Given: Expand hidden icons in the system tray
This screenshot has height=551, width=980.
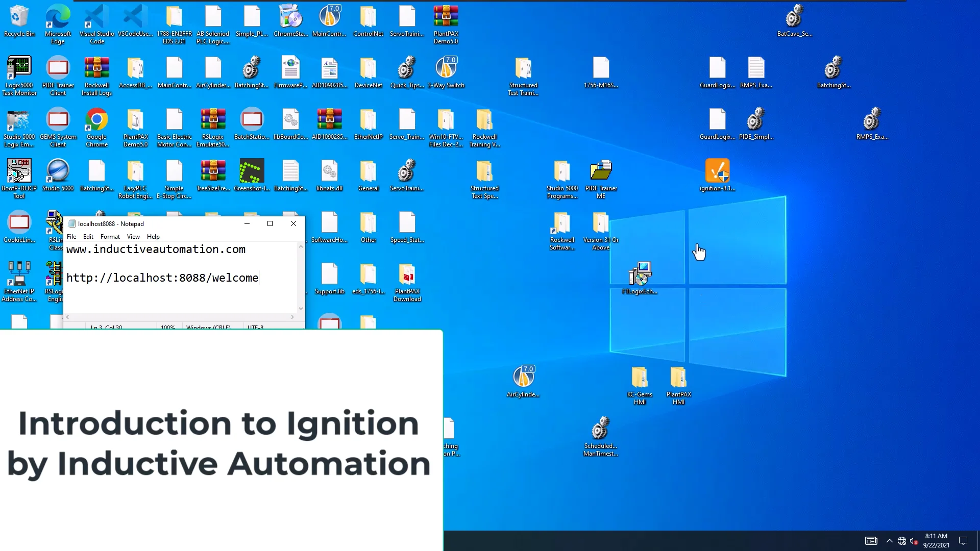Looking at the screenshot, I should (889, 540).
